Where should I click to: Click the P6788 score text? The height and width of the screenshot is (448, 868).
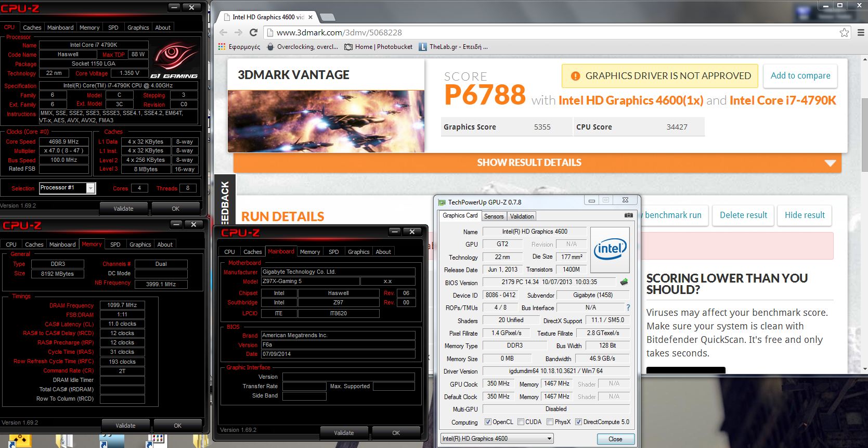point(485,95)
